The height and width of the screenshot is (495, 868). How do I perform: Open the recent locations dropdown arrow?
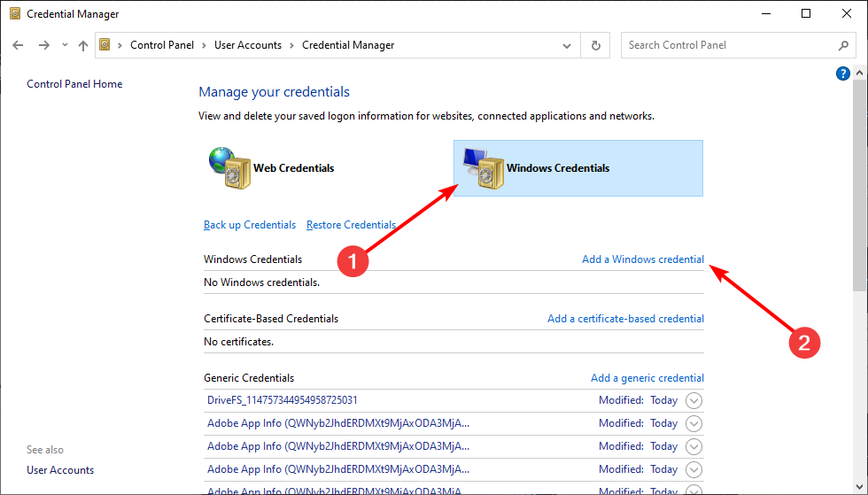(x=65, y=45)
